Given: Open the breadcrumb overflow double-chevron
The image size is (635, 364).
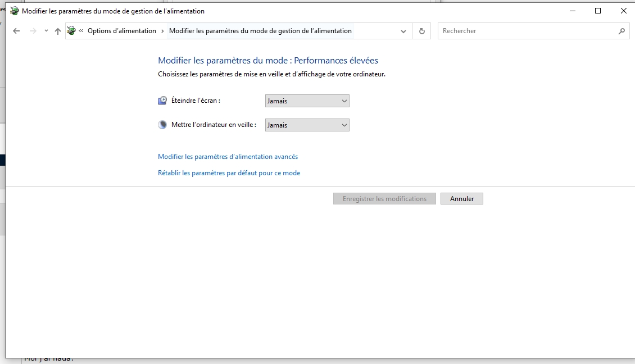Looking at the screenshot, I should pyautogui.click(x=81, y=31).
